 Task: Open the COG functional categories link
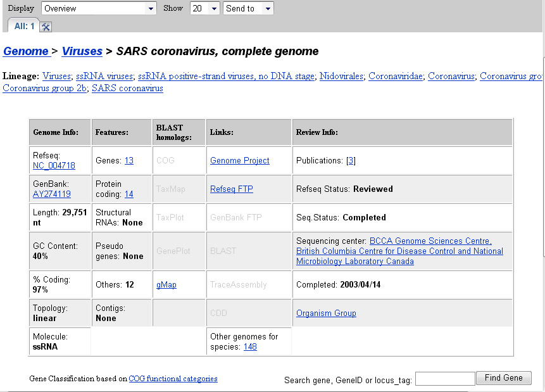173,379
